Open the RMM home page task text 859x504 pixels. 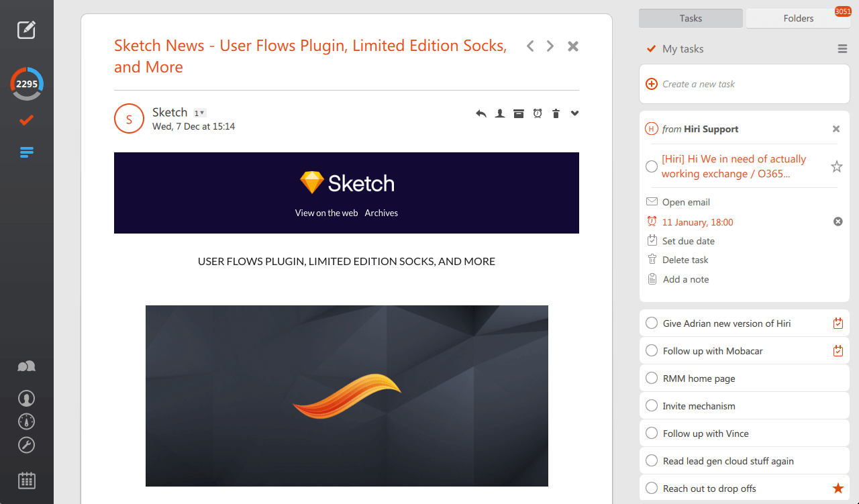coord(699,379)
